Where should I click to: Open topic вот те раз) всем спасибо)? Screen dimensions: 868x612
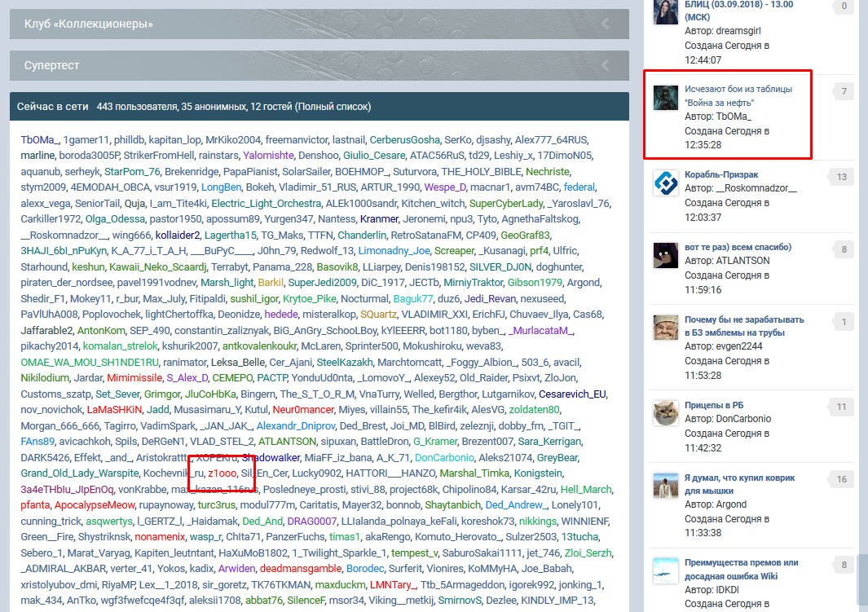pyautogui.click(x=738, y=247)
